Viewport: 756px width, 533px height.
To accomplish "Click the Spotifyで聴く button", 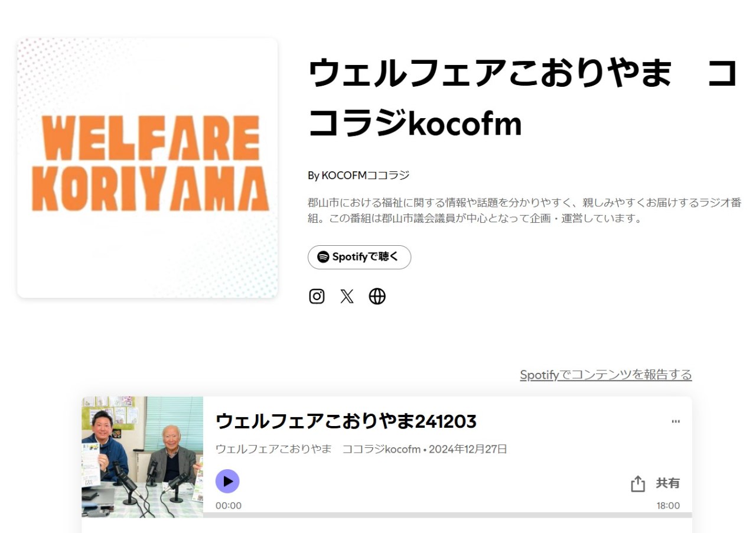I will coord(359,257).
